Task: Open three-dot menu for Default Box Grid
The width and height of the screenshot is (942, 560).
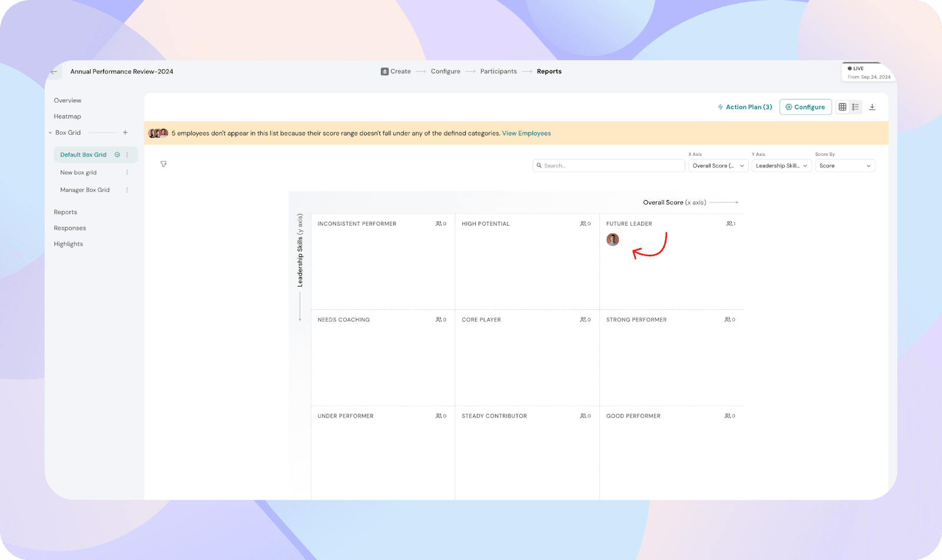Action: coord(127,155)
